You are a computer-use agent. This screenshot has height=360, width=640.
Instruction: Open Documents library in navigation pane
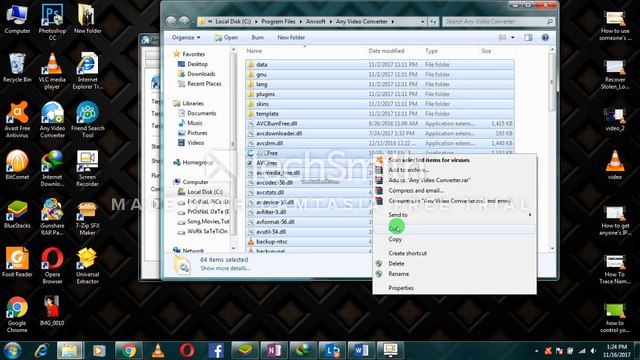(x=202, y=113)
